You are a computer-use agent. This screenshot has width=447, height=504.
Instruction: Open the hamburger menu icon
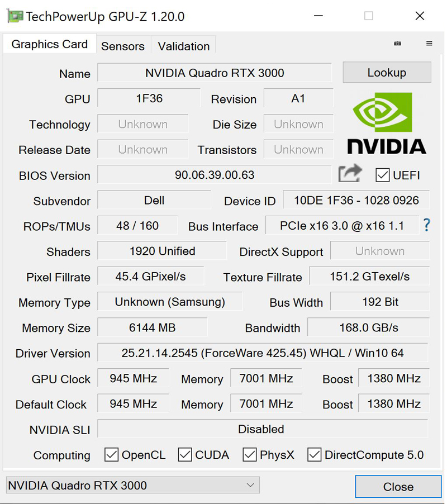[429, 44]
